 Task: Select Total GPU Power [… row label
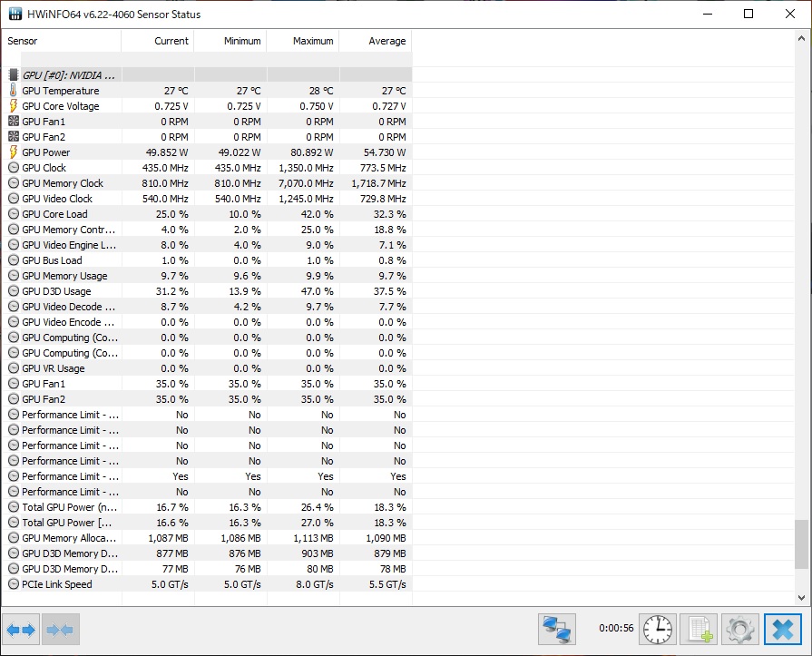pyautogui.click(x=67, y=523)
